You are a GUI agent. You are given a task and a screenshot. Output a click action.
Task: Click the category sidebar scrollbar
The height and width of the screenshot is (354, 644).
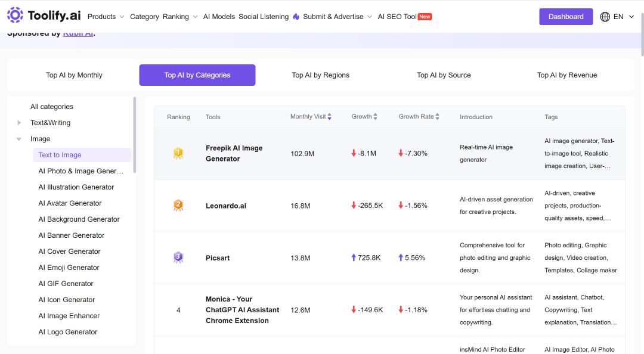click(135, 135)
